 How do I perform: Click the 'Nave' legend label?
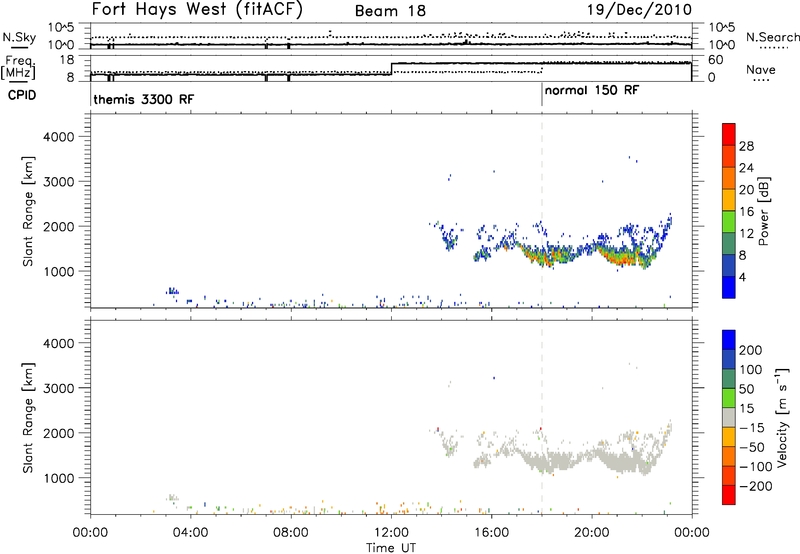pyautogui.click(x=760, y=70)
